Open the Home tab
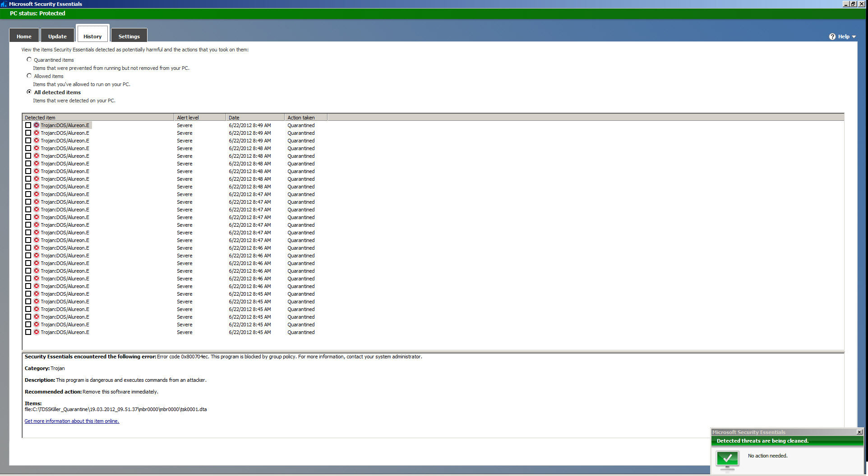The height and width of the screenshot is (476, 868). point(24,36)
